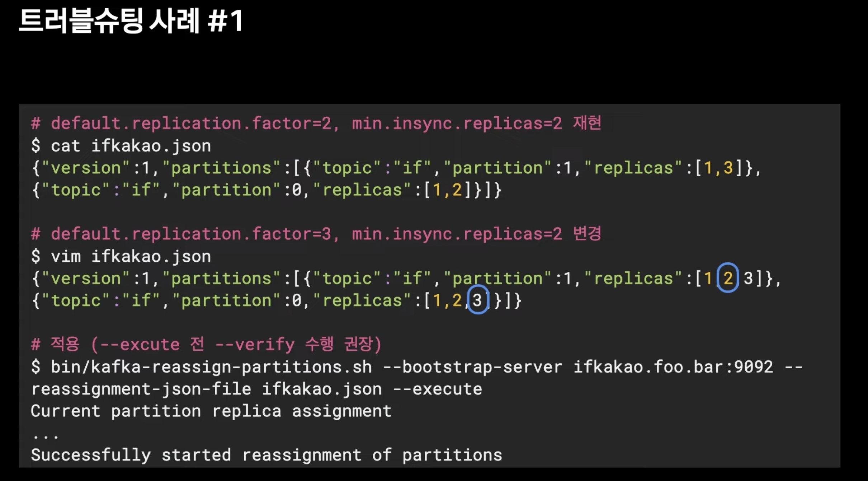Click the comment with replication.factor=3 변경
This screenshot has width=868, height=481.
pos(316,234)
